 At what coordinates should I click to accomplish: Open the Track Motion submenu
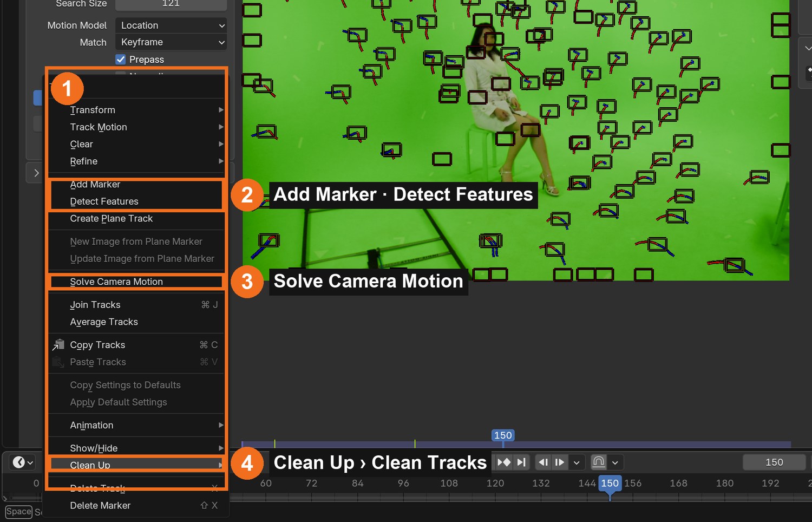click(137, 127)
